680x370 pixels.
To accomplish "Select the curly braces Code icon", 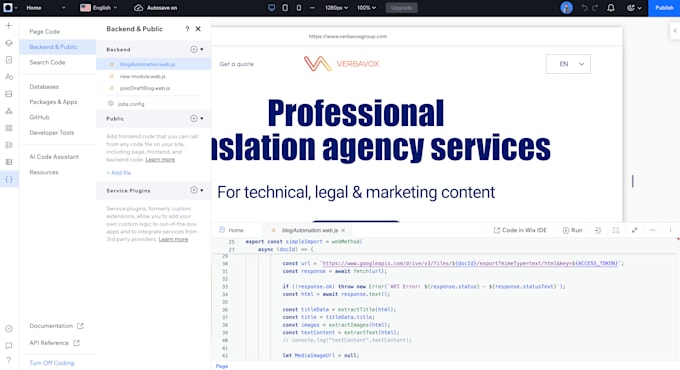I will tap(9, 179).
